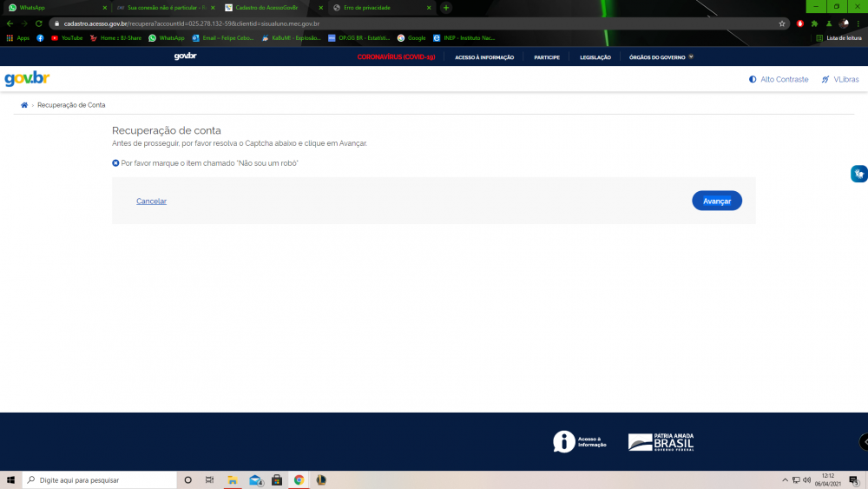The width and height of the screenshot is (868, 489).
Task: Open Task View on the taskbar
Action: 209,479
